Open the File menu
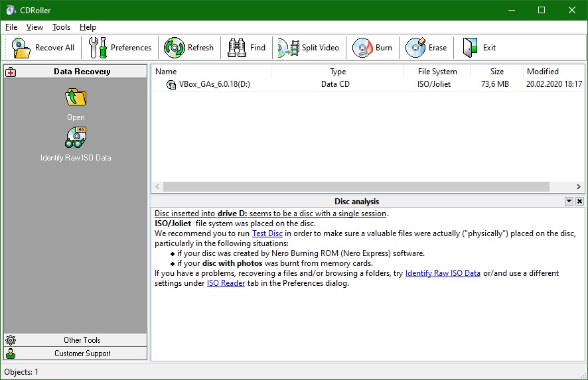The width and height of the screenshot is (588, 380). 11,27
